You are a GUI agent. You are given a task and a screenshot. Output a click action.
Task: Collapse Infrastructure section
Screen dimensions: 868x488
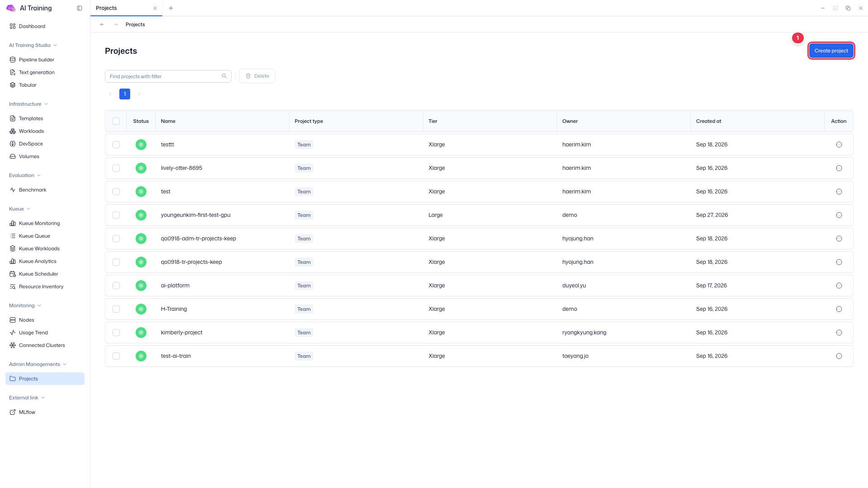(28, 104)
